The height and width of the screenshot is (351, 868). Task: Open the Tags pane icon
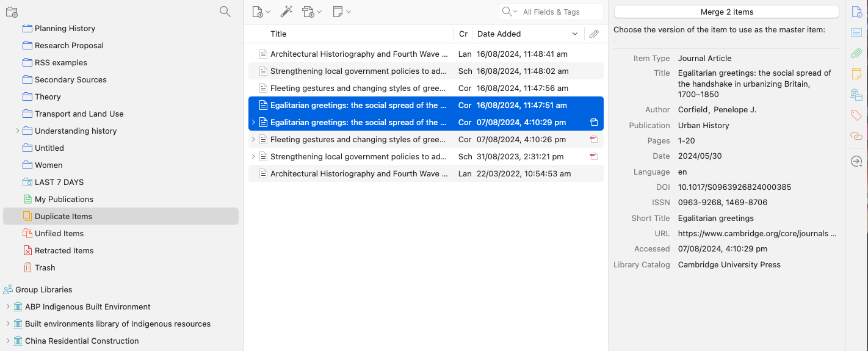(856, 115)
